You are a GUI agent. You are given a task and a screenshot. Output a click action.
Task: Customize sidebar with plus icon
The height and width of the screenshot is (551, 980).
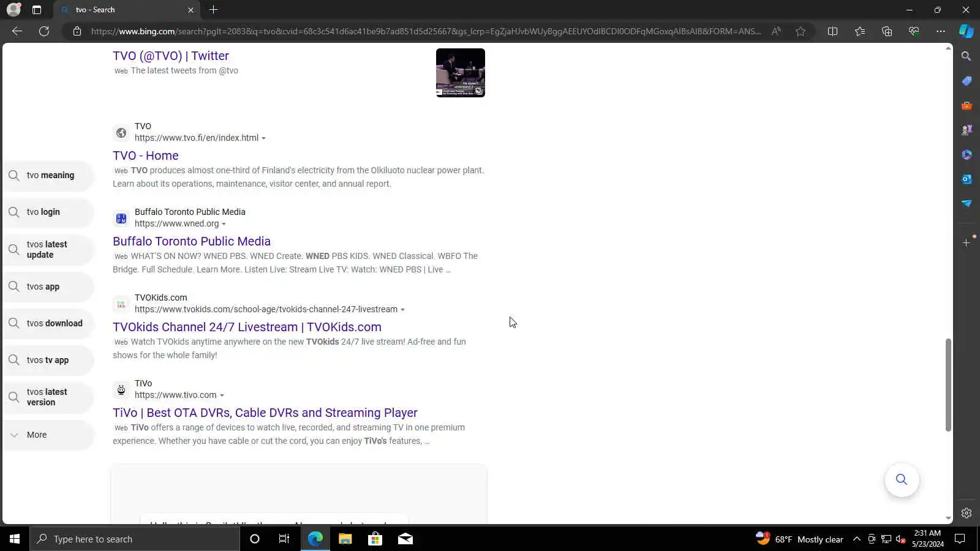(967, 243)
